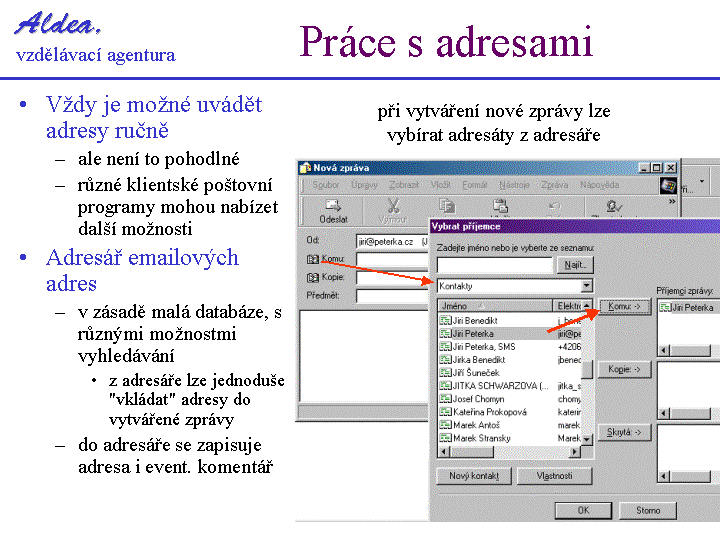Close the Nová zpráva window
Screen dimensions: 720x540
coord(671,168)
